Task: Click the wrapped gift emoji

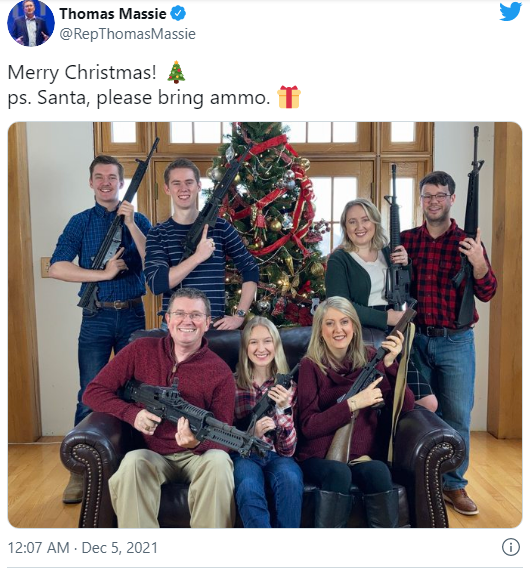Action: tap(289, 97)
